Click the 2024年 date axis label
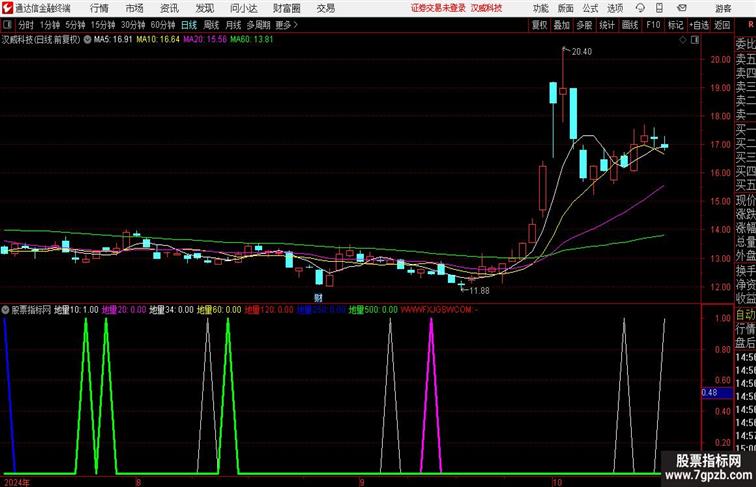Viewport: 756px width, 487px height. (x=16, y=482)
